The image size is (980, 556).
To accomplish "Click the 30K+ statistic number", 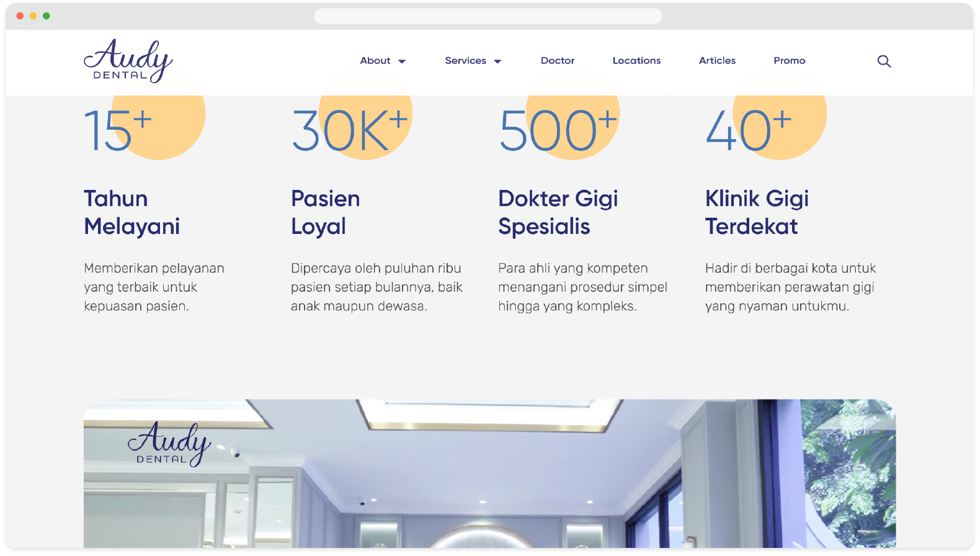I will [x=349, y=131].
